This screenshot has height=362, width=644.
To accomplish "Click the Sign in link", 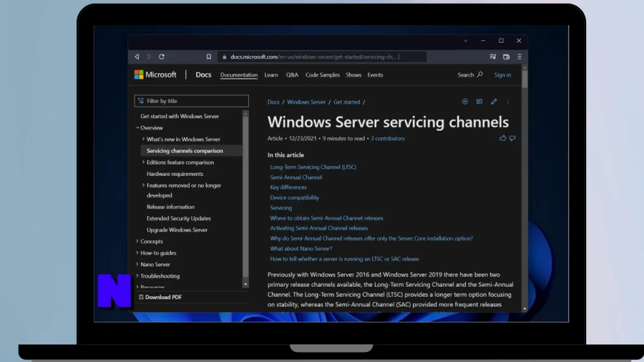I will point(502,75).
